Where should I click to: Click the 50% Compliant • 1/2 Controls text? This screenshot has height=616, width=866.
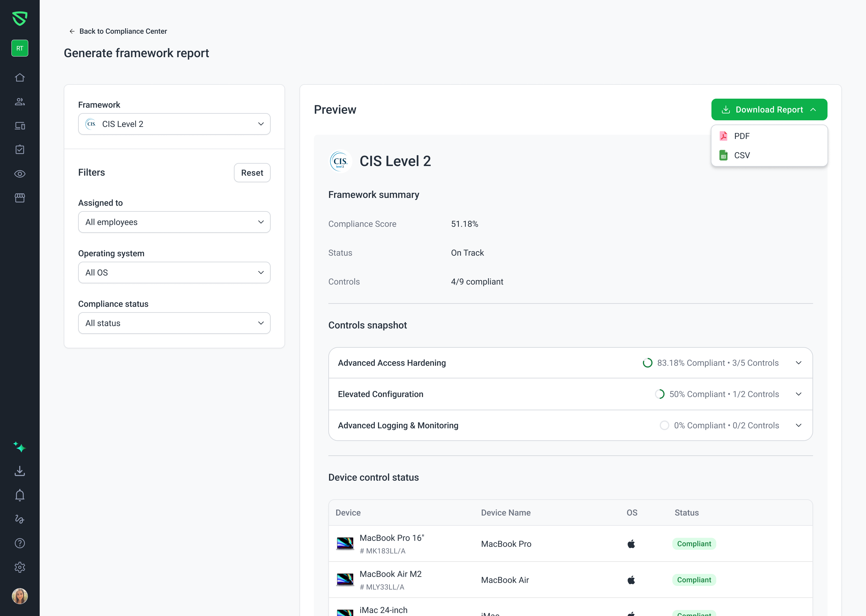[x=724, y=394]
